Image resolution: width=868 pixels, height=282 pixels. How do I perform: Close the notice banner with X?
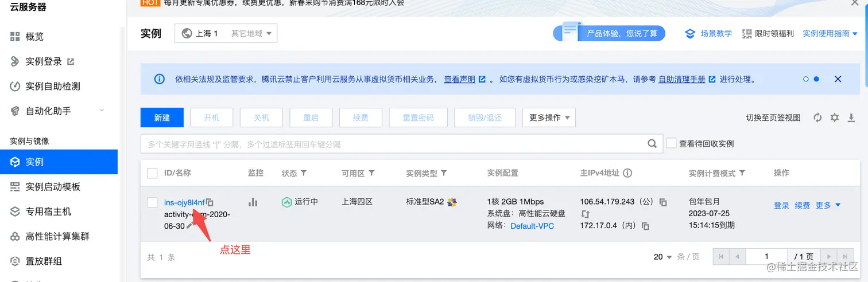tap(838, 79)
